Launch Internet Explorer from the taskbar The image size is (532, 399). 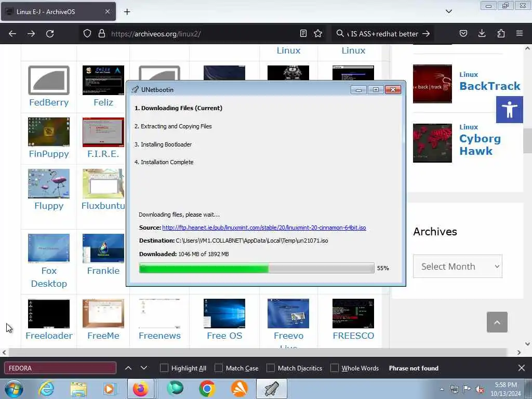click(x=46, y=389)
